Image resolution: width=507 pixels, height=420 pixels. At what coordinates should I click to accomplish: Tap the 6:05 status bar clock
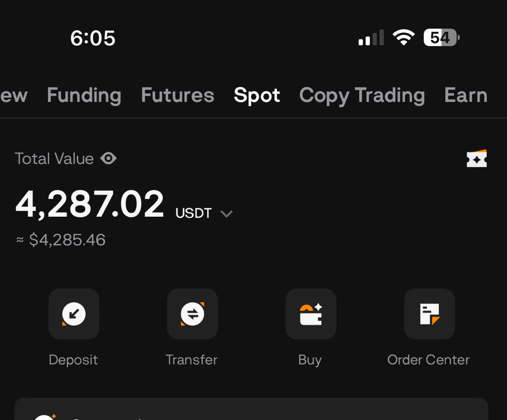click(93, 38)
